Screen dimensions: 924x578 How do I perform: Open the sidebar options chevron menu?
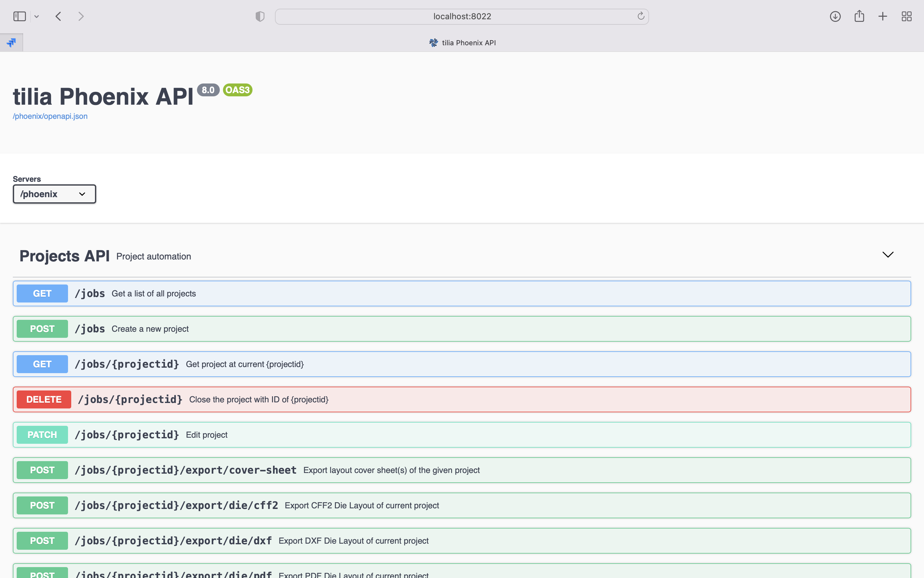(37, 16)
